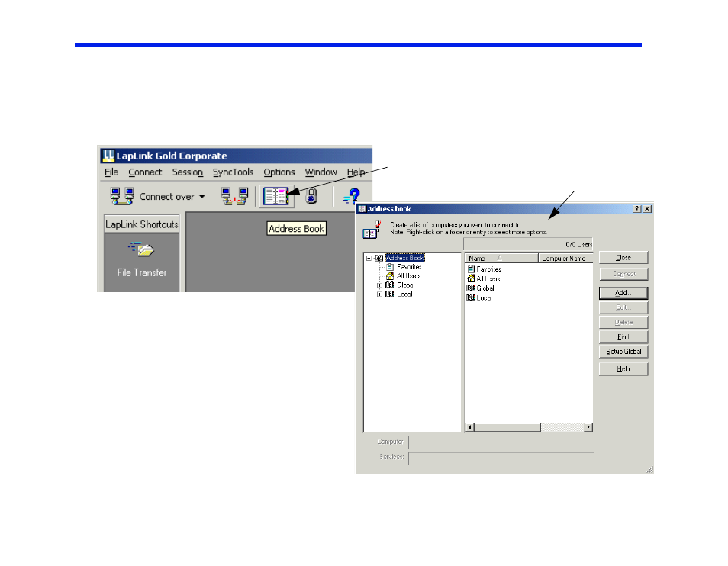The height and width of the screenshot is (566, 728).
Task: Click the help question mark toolbar icon
Action: click(x=351, y=197)
